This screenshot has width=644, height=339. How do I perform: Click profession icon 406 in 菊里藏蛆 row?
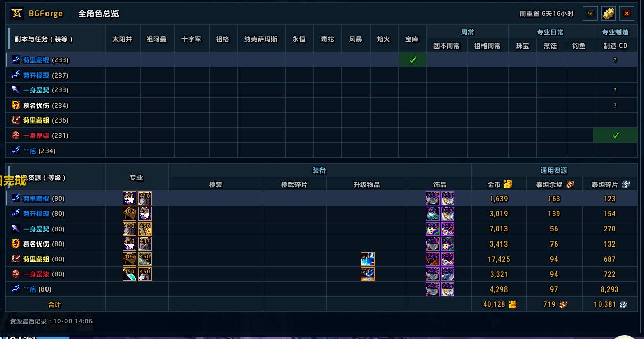(x=130, y=259)
